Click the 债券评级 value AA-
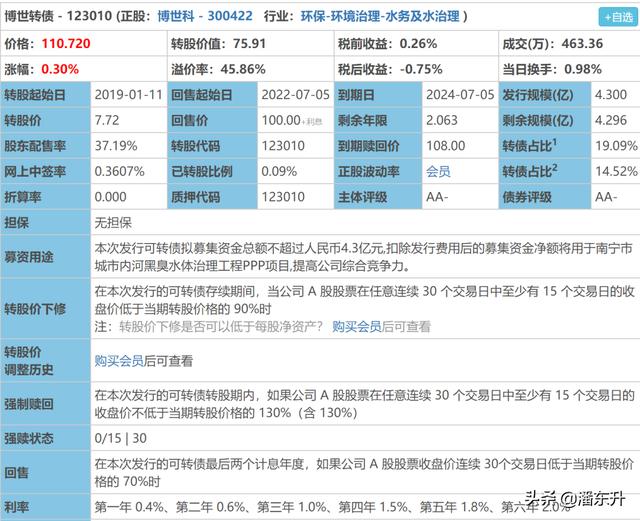 (606, 197)
